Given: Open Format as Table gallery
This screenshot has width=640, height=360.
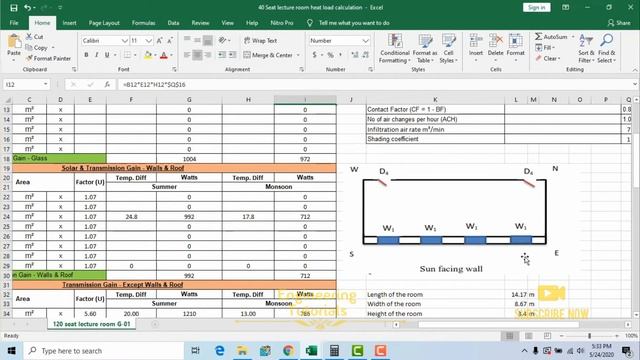Looking at the screenshot, I should tap(425, 49).
